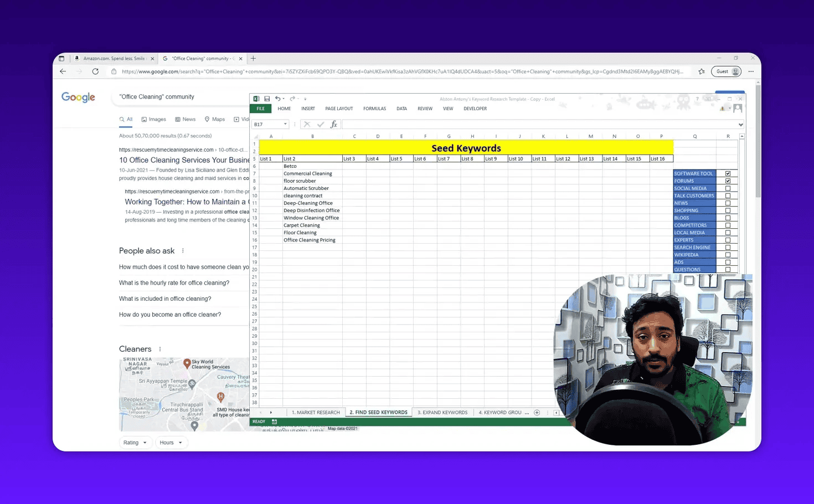The height and width of the screenshot is (504, 814).
Task: Click the Undo icon in Excel
Action: point(279,98)
